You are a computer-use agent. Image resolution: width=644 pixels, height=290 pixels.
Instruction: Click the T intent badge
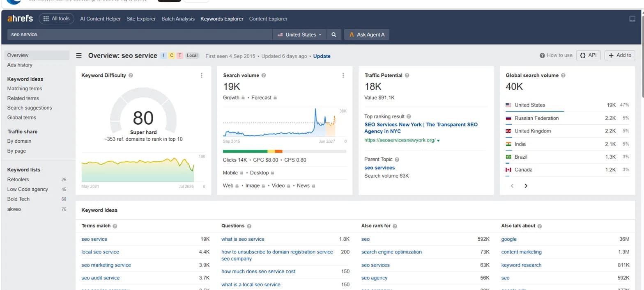point(180,56)
